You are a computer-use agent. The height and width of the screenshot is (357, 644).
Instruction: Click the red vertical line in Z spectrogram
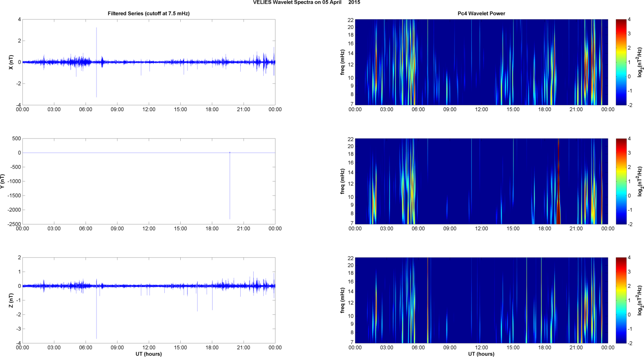point(428,300)
